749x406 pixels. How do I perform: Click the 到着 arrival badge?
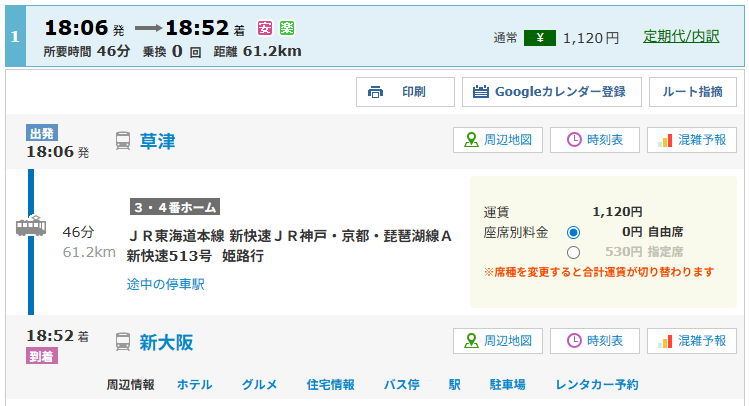[x=42, y=356]
